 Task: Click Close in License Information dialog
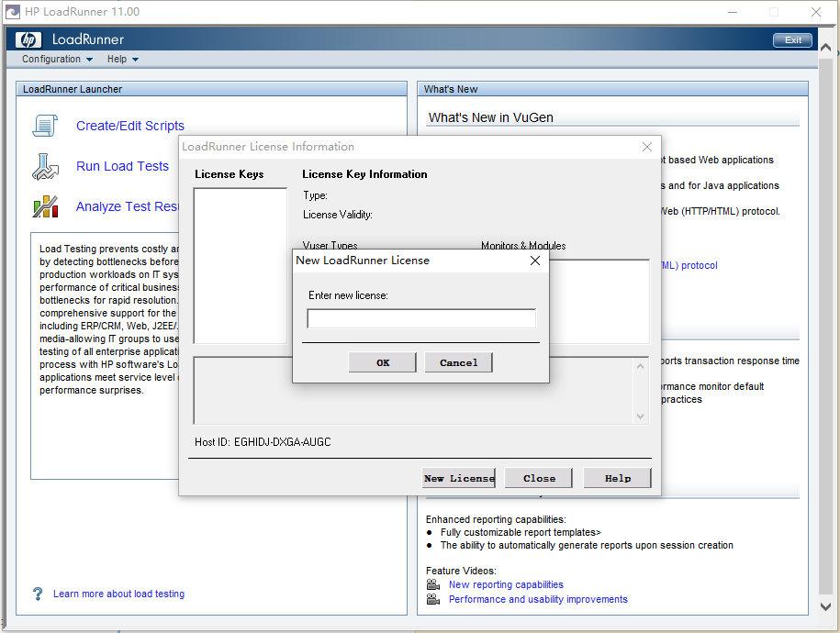point(539,478)
